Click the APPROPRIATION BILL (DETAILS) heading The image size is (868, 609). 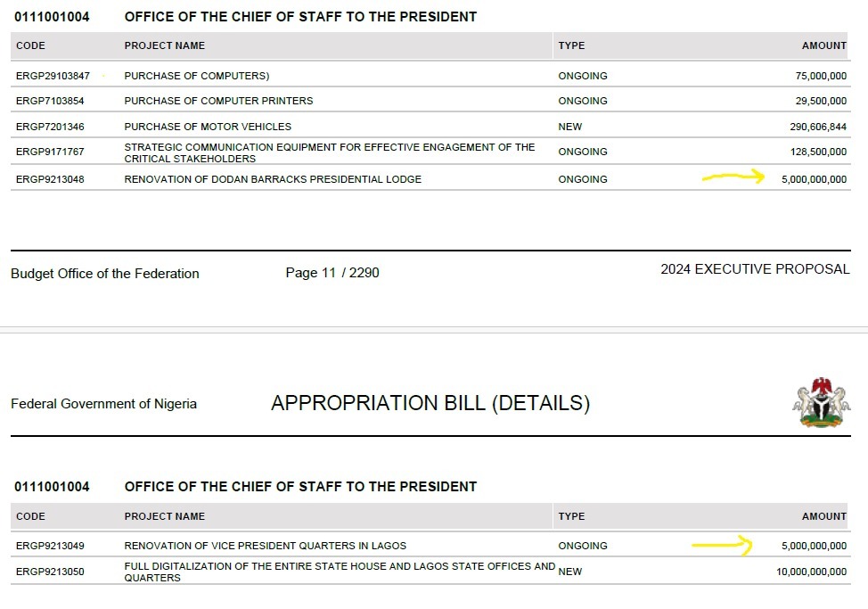430,403
